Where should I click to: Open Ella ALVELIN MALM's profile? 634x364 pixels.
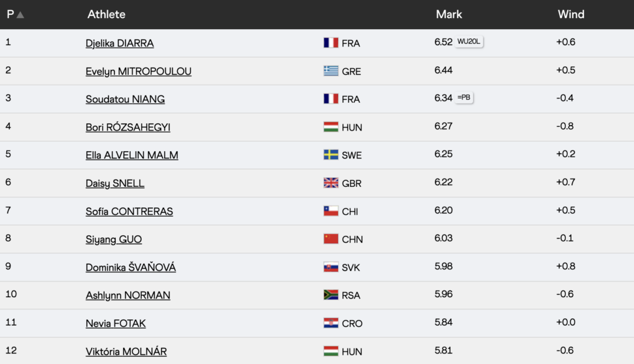click(132, 155)
